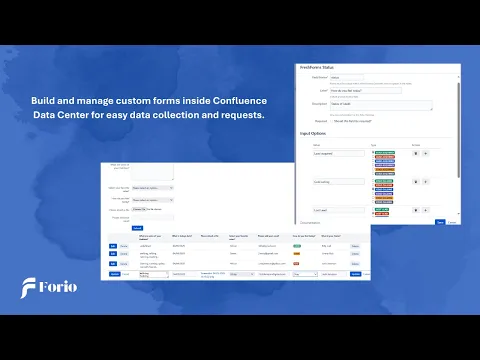
Task: Click Edit on the third table row
Action: pos(113,264)
